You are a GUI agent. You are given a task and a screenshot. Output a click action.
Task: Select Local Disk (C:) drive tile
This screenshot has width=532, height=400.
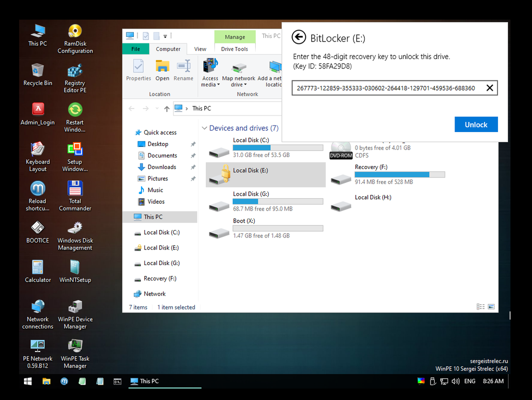tap(266, 147)
